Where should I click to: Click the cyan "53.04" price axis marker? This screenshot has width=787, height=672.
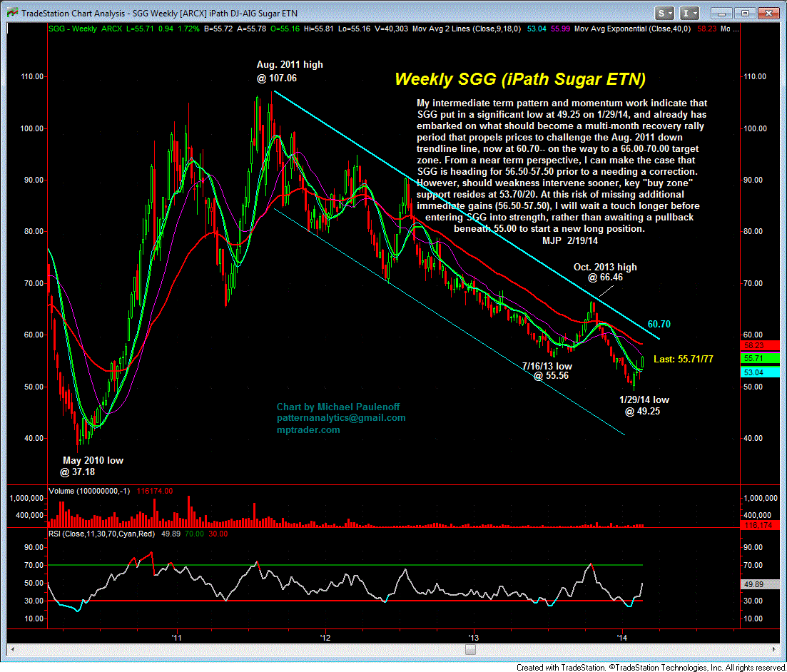coord(759,372)
